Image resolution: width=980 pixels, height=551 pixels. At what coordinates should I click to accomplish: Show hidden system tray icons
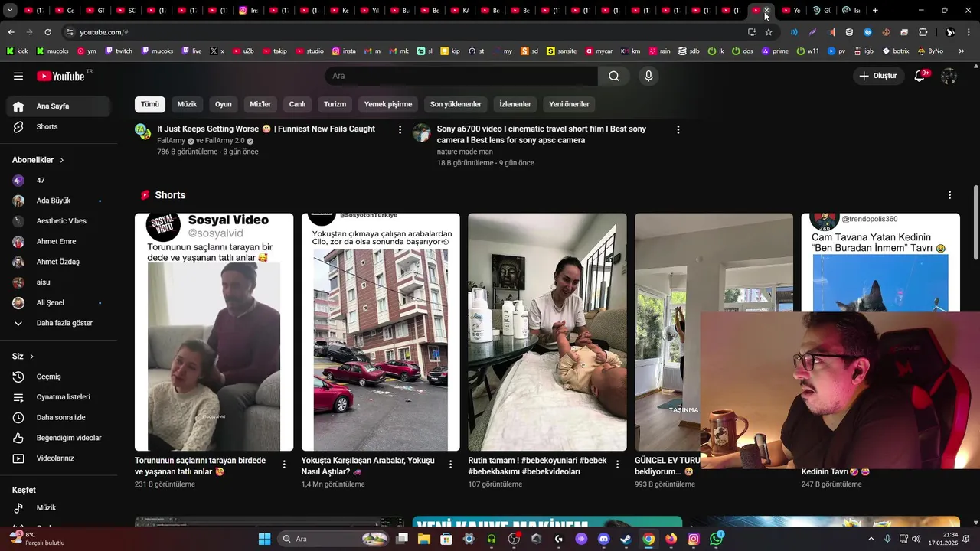tap(871, 539)
